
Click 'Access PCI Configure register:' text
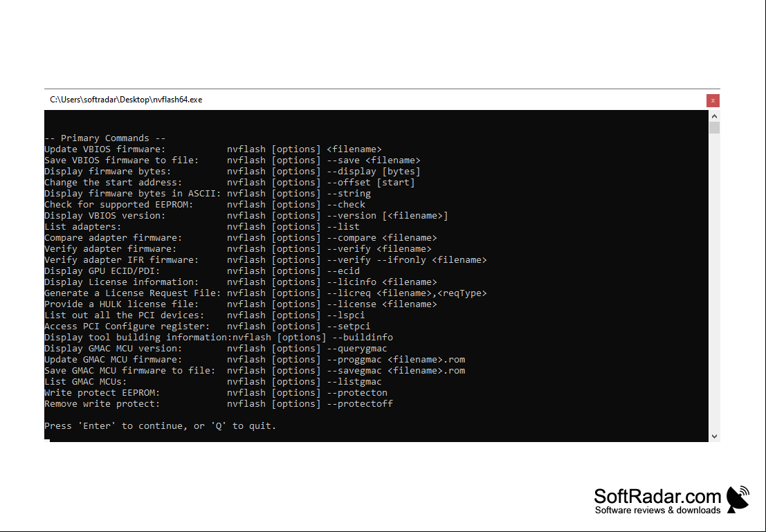pyautogui.click(x=127, y=327)
